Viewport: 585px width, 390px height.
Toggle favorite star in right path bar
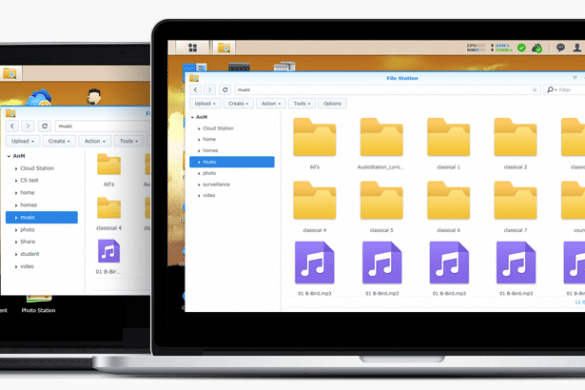point(534,90)
